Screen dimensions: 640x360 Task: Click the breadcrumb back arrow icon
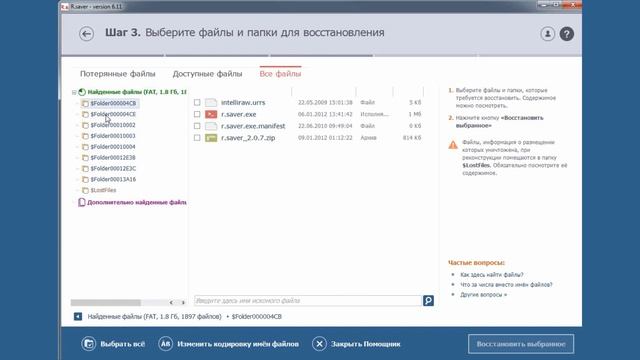click(x=78, y=316)
